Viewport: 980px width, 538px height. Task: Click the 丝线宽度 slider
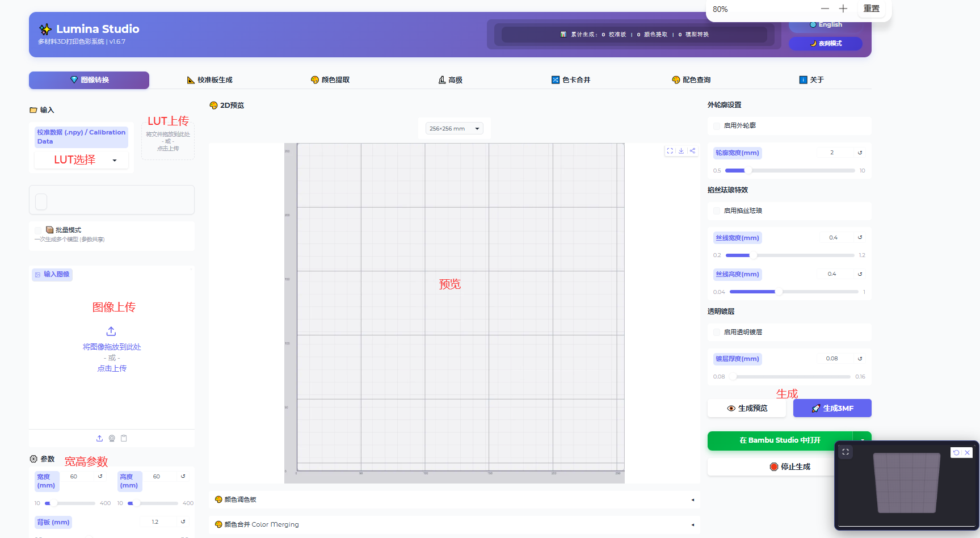[790, 255]
